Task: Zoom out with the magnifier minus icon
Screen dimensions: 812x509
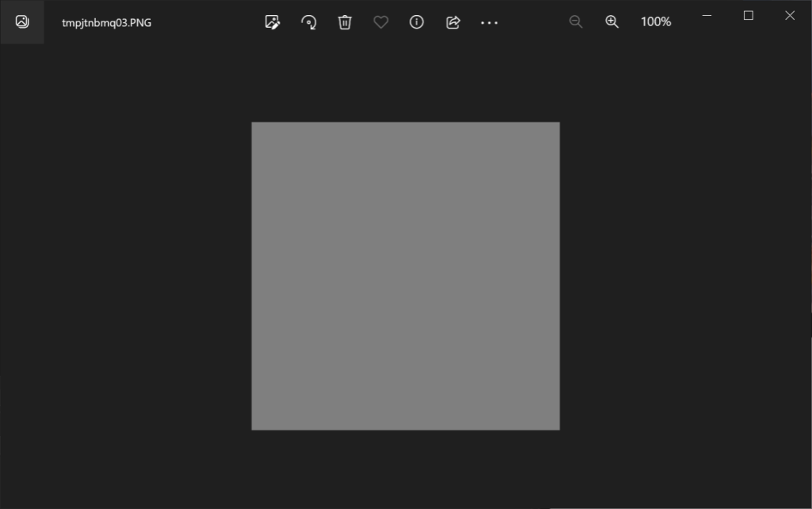Action: pos(576,22)
